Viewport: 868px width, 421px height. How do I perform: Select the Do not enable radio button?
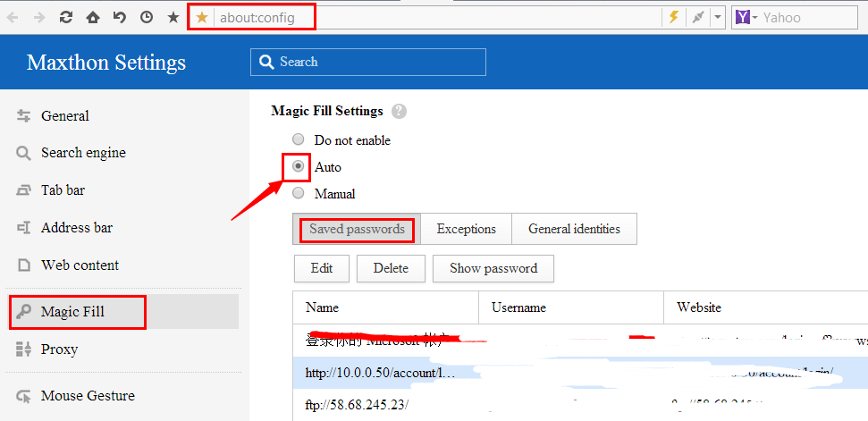pos(299,139)
